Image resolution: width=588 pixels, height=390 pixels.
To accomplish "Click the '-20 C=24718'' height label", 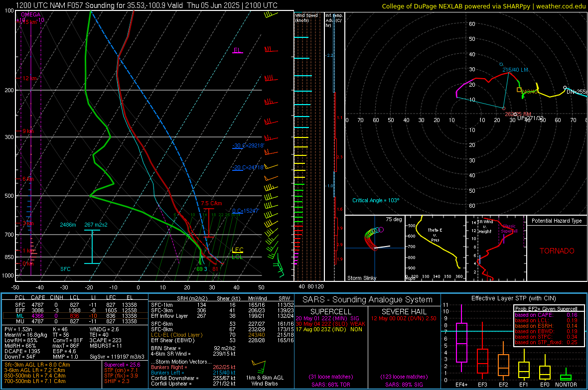I will (x=248, y=168).
